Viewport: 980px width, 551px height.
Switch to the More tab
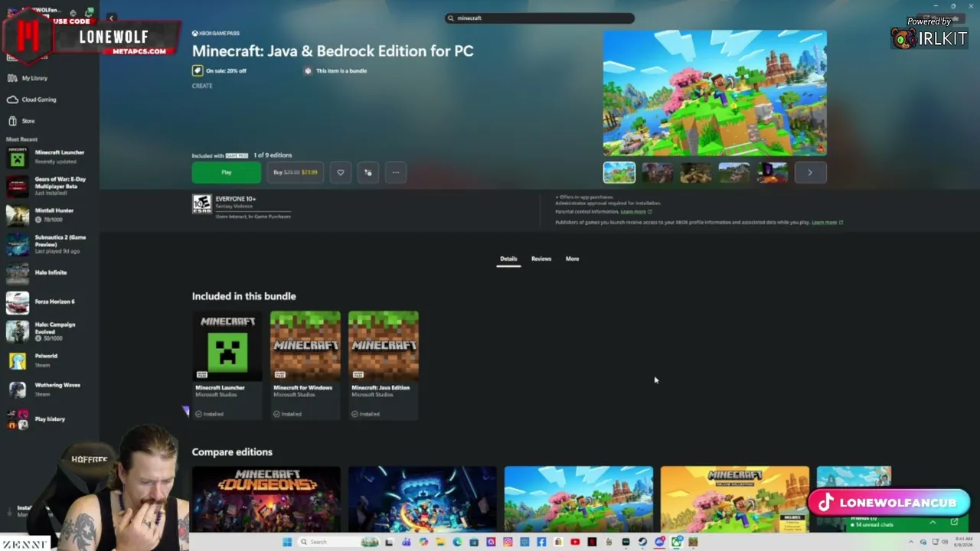tap(573, 259)
